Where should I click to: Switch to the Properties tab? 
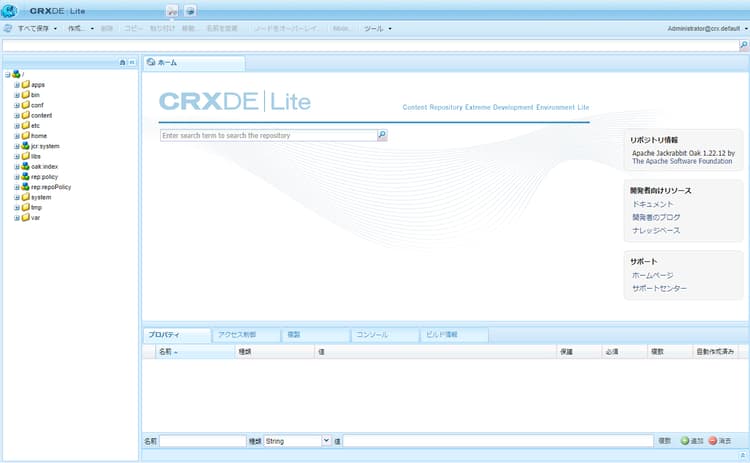tap(177, 335)
